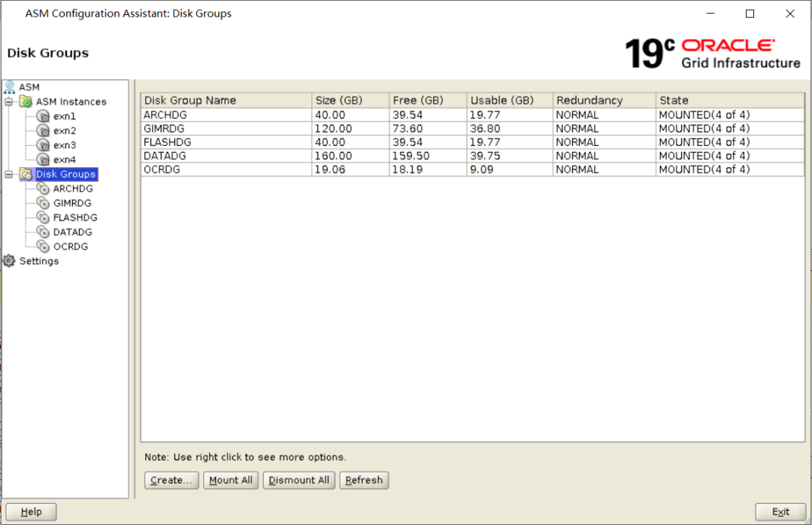The image size is (812, 525).
Task: Open DATADG label in the tree
Action: (x=72, y=232)
